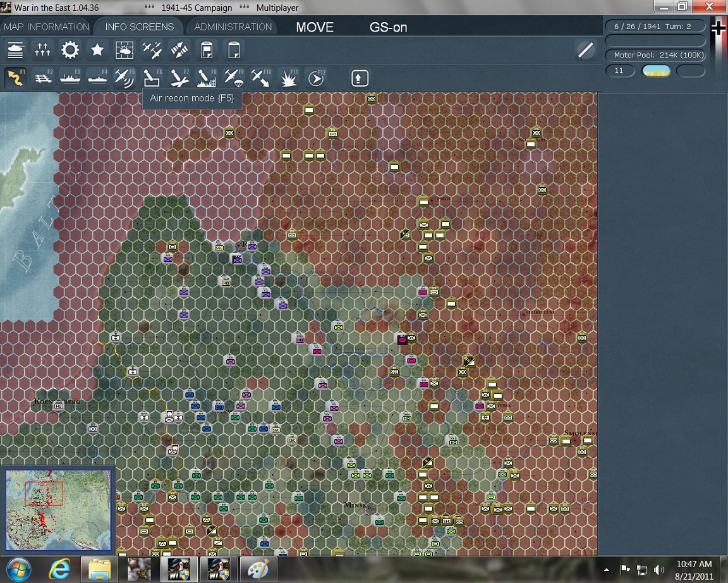
Task: Click the F12 end turn icon
Action: [x=316, y=78]
